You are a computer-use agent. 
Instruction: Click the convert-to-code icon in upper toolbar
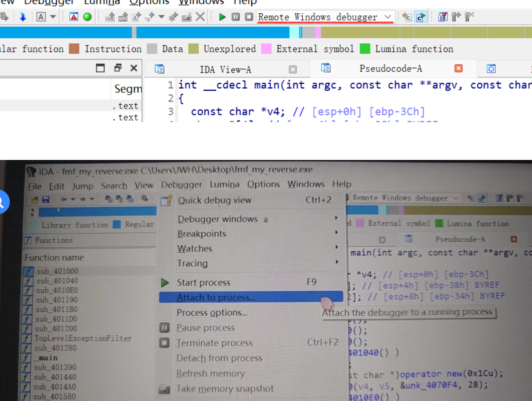point(110,17)
